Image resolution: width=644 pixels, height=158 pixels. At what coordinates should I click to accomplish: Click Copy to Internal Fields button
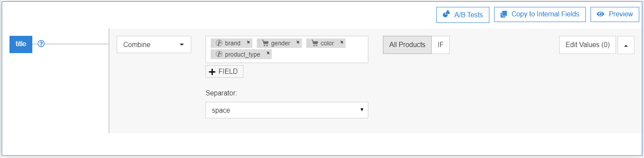(540, 14)
